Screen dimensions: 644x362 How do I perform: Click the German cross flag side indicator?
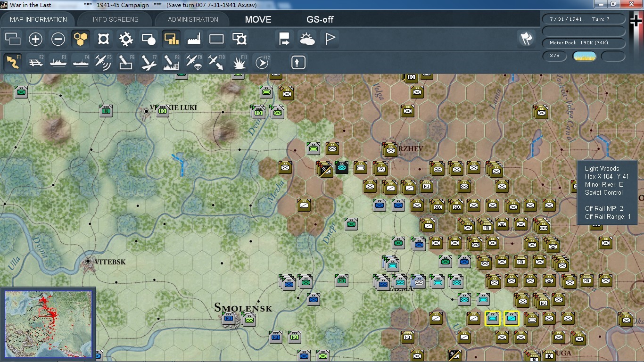tap(636, 21)
